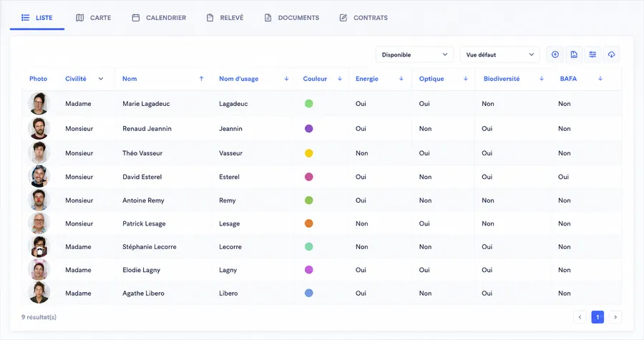Click the Photo column header
The image size is (644, 340).
pos(38,79)
